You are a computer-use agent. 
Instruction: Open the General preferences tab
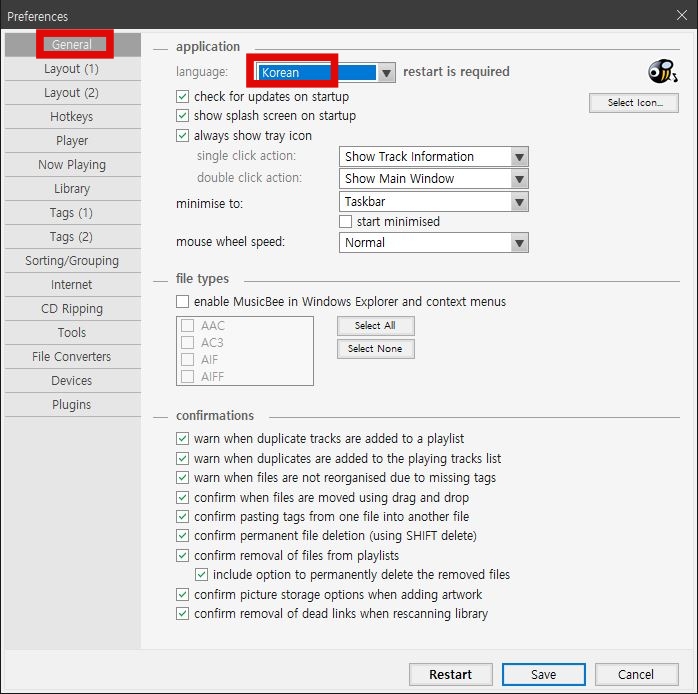(x=73, y=45)
